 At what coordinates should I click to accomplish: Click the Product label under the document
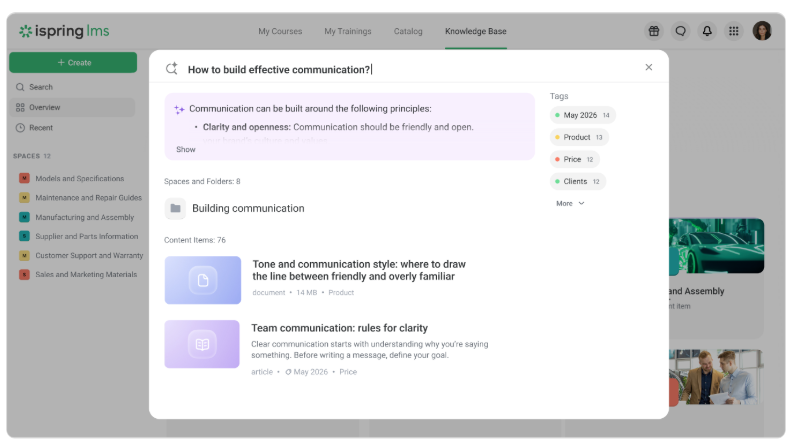341,293
